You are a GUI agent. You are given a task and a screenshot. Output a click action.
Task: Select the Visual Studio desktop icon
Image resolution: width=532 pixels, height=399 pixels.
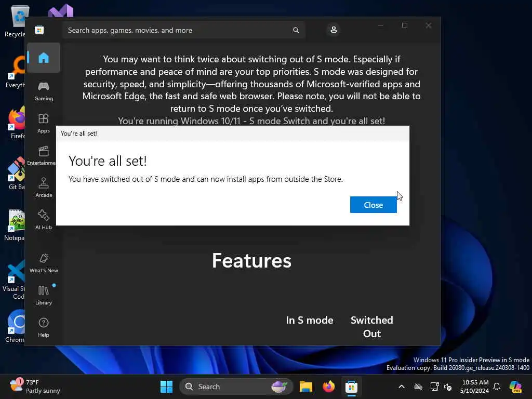[x=60, y=11]
